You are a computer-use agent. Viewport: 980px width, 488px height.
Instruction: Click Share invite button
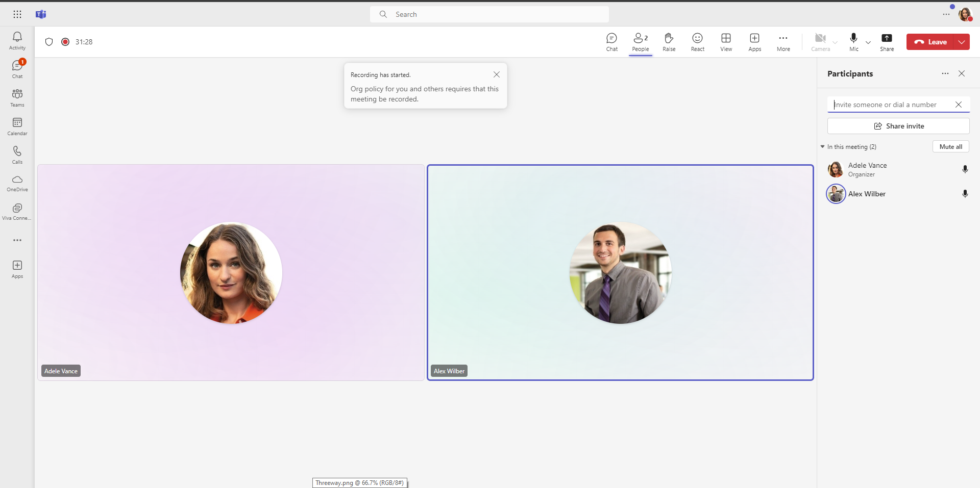pyautogui.click(x=898, y=126)
